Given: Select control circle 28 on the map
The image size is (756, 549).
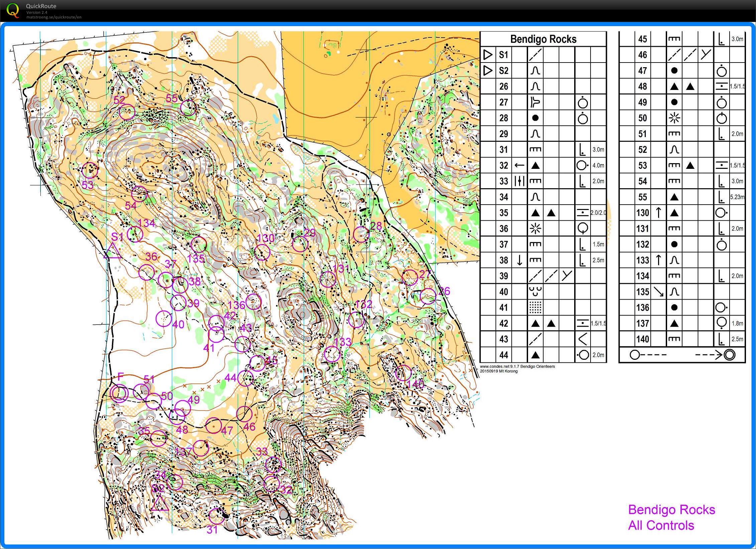Looking at the screenshot, I should click(361, 234).
